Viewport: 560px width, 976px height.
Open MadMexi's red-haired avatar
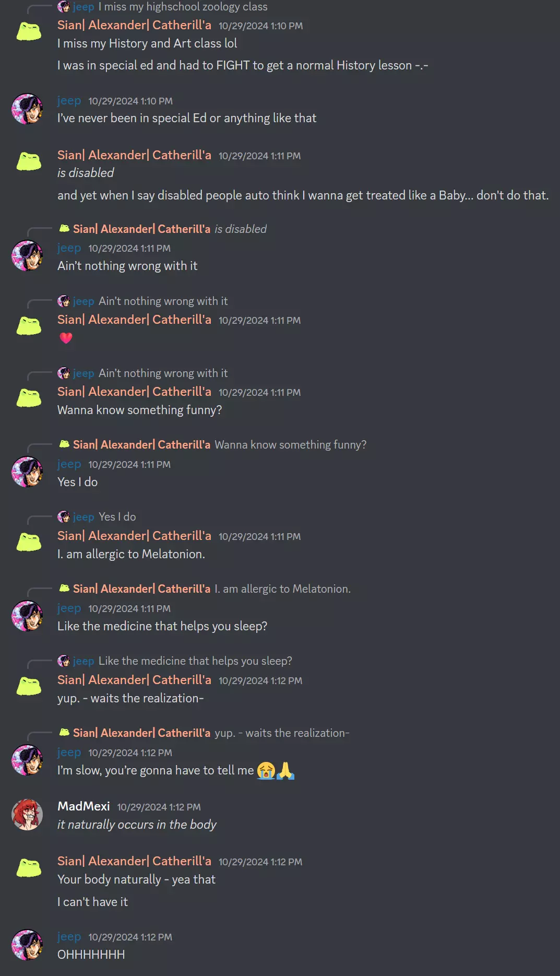pos(27,815)
